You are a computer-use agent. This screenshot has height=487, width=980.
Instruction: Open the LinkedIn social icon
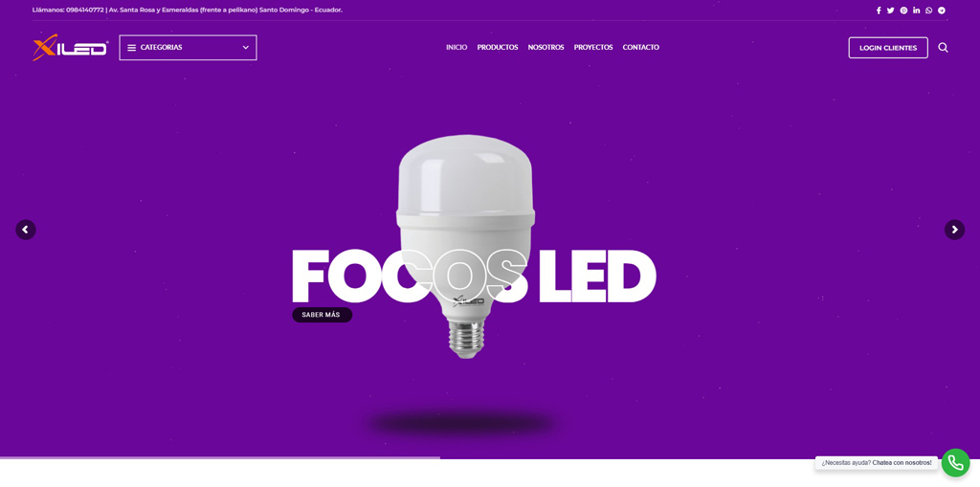point(916,10)
